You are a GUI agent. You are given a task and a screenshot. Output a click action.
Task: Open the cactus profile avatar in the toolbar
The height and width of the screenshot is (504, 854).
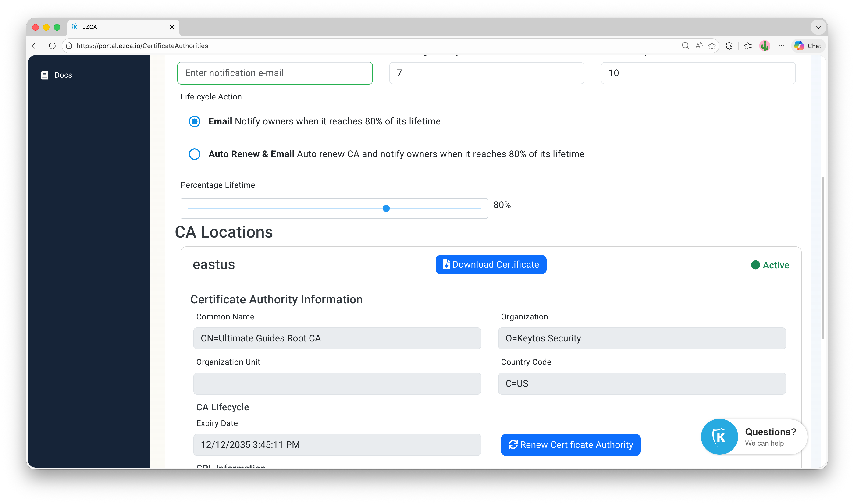pyautogui.click(x=764, y=46)
